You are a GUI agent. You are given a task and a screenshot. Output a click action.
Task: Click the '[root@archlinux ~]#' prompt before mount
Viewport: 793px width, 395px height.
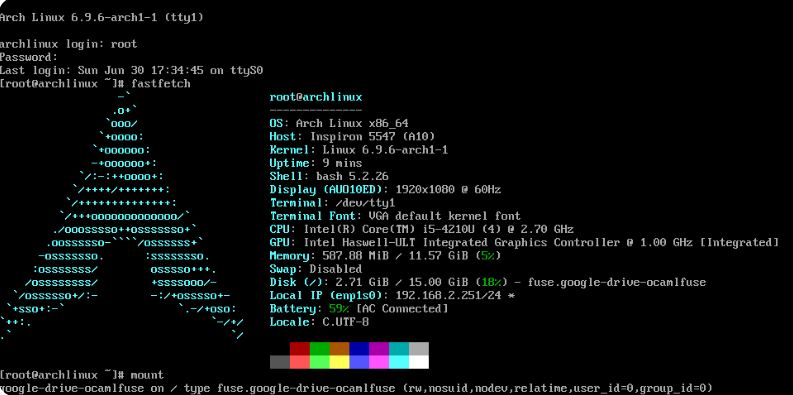pyautogui.click(x=62, y=375)
